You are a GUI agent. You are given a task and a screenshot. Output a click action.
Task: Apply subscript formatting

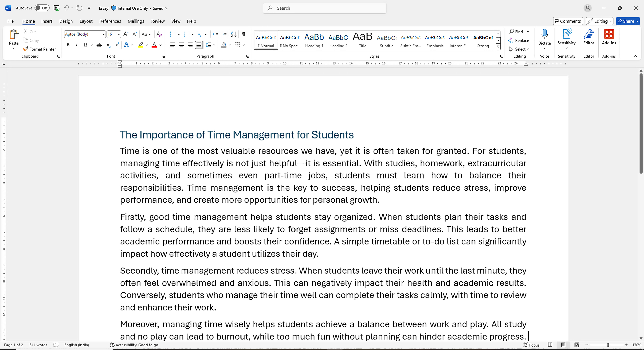pos(108,45)
